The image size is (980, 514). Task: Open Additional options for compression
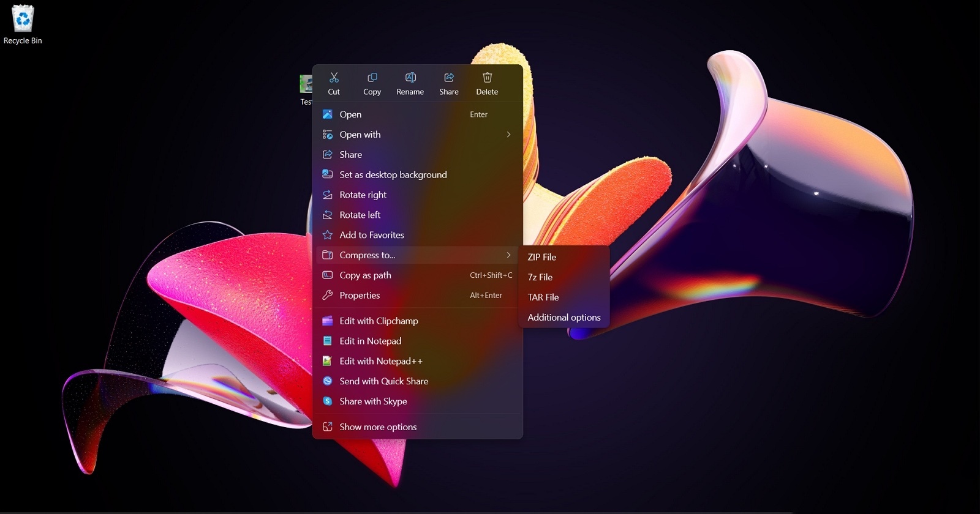point(564,318)
